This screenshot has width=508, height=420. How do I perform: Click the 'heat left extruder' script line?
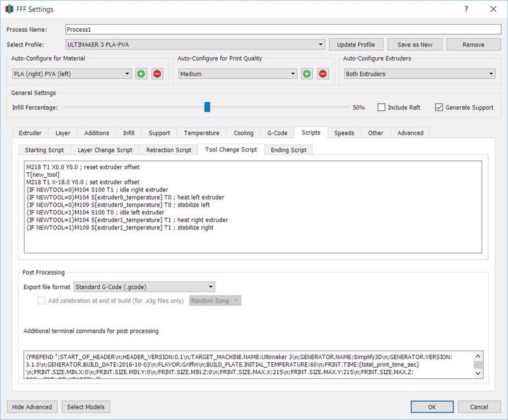click(x=125, y=197)
